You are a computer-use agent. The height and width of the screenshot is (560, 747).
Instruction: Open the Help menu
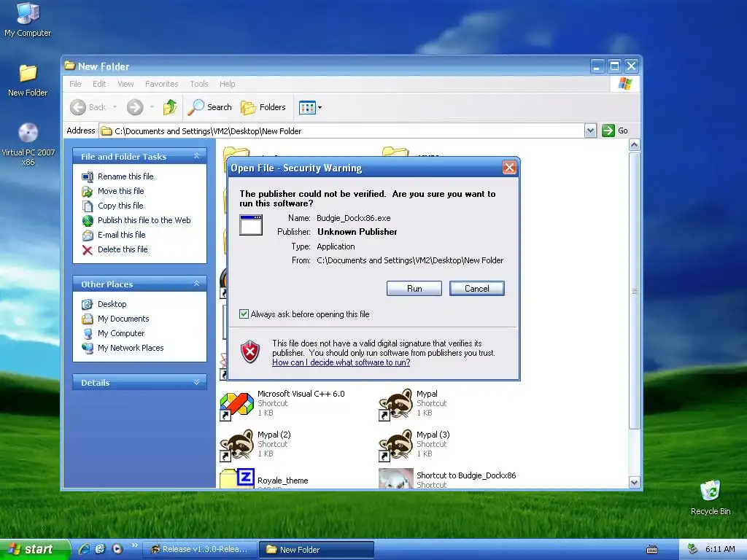coord(228,84)
